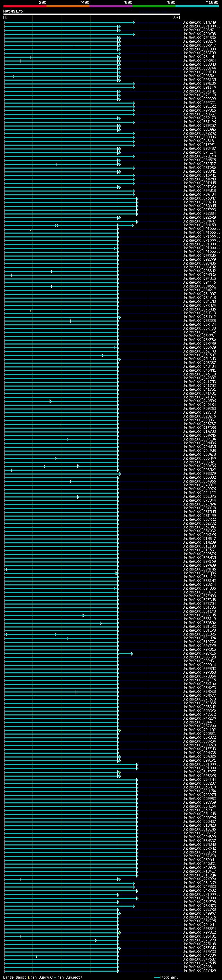Image resolution: width=222 pixels, height=980 pixels.
Task: Click the white query sequence bar
Action: 92,14
